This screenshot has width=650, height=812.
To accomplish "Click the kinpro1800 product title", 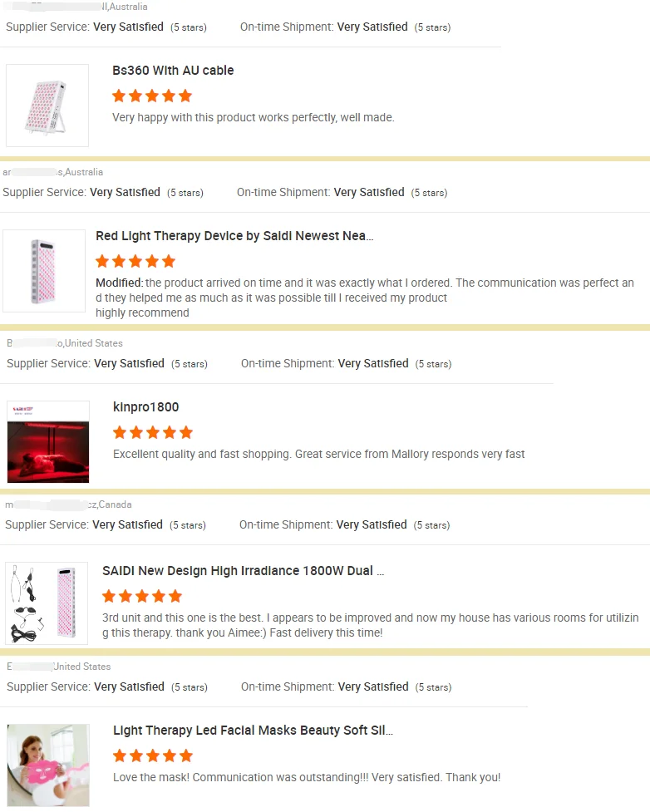I will coord(145,407).
